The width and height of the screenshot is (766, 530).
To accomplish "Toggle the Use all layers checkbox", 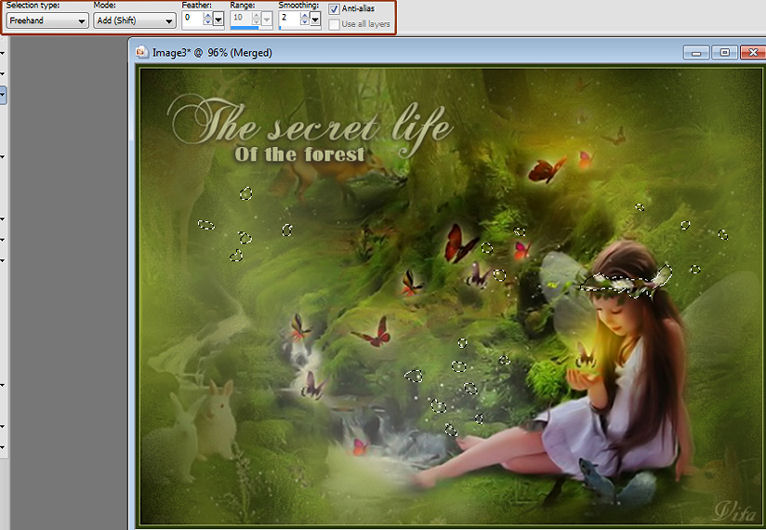I will coord(334,24).
